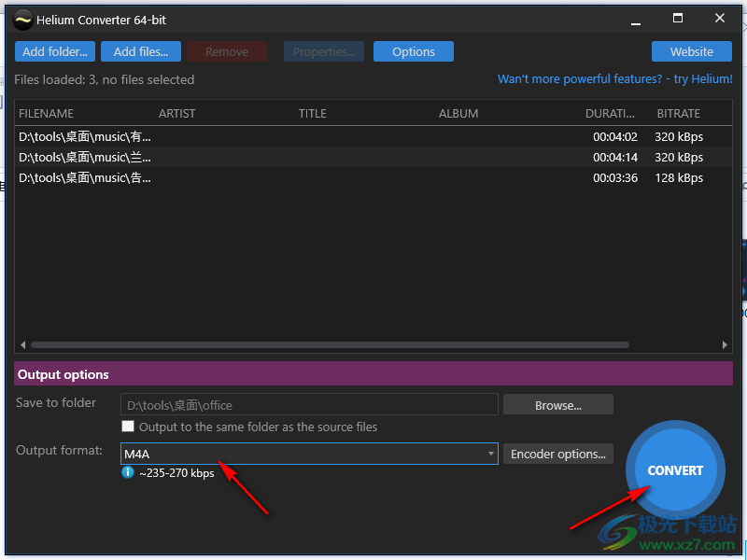
Task: Click the blue info icon beside bitrate estimate
Action: click(128, 472)
